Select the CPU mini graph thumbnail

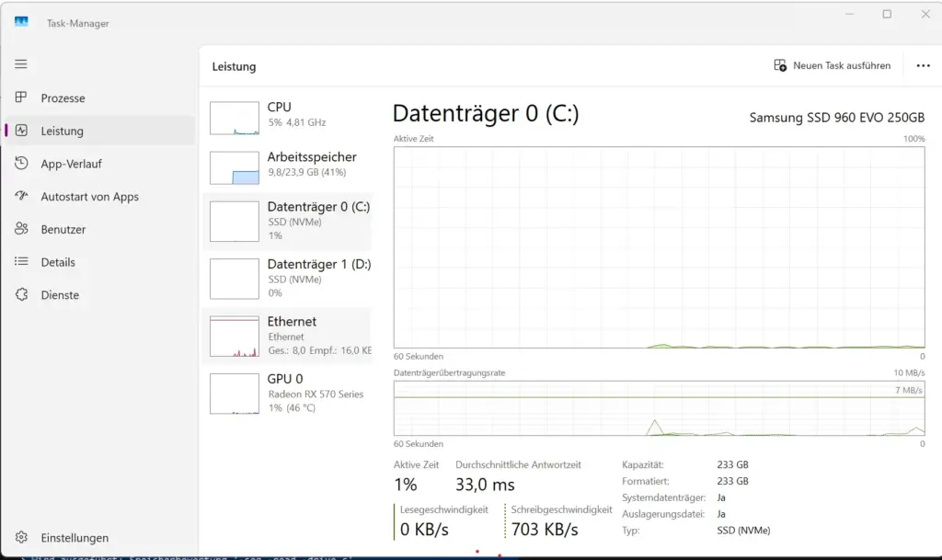pyautogui.click(x=235, y=119)
